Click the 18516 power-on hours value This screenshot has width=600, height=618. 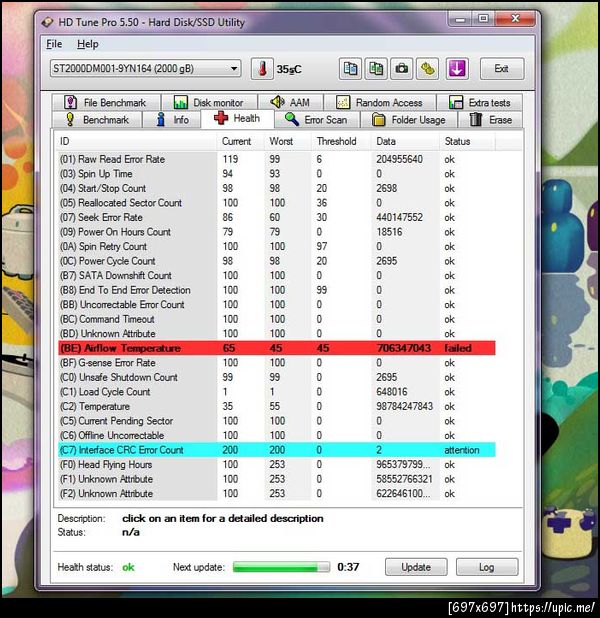389,232
